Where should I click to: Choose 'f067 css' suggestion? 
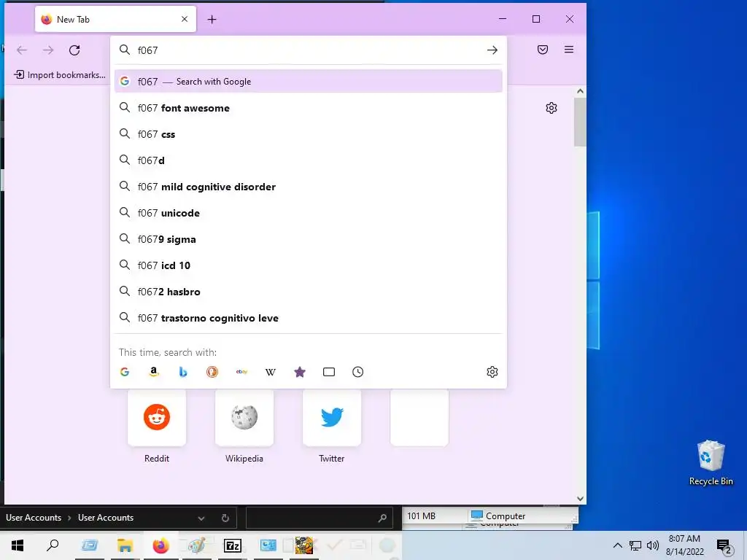[309, 134]
